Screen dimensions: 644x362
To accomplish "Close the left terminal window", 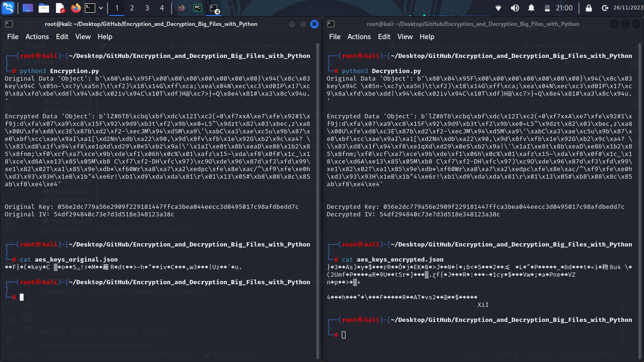I will 314,24.
